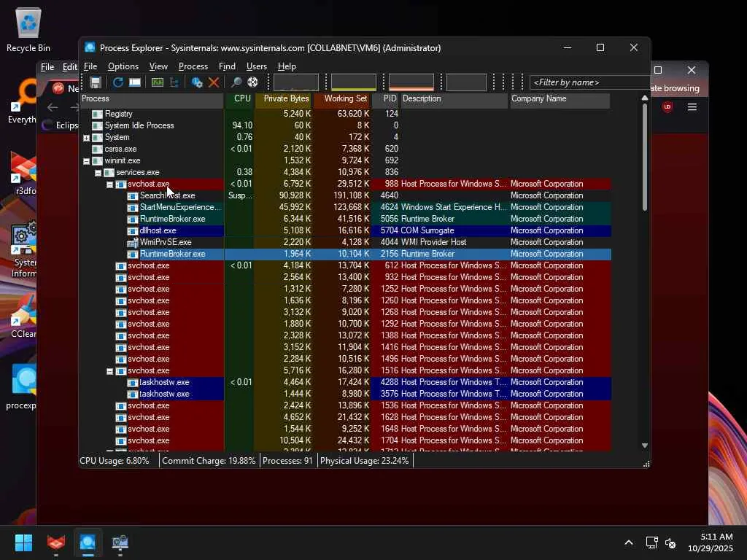Collapse the services.exe tree node
The height and width of the screenshot is (560, 747).
click(x=98, y=173)
